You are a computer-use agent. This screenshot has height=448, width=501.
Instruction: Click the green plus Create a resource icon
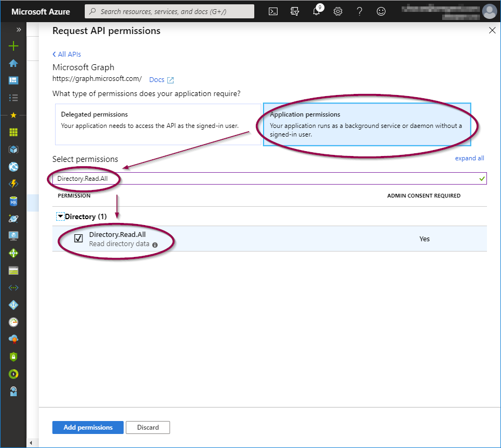click(13, 46)
